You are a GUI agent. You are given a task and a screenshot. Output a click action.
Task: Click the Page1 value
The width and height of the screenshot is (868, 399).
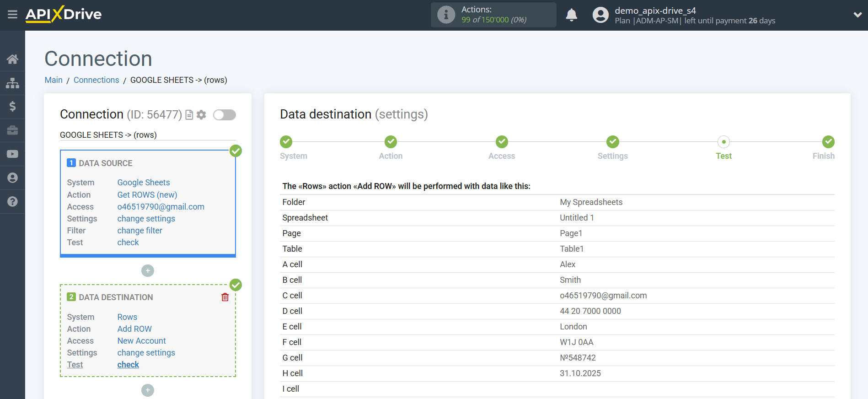(571, 233)
